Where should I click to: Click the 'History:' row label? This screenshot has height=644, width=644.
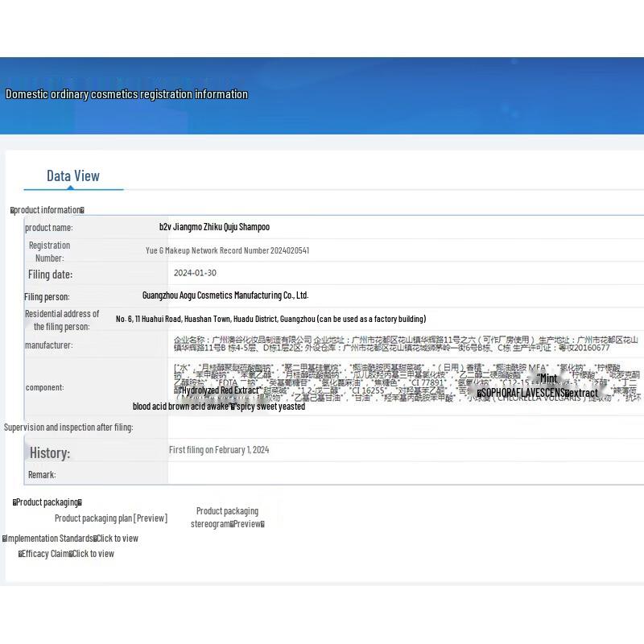(x=50, y=452)
